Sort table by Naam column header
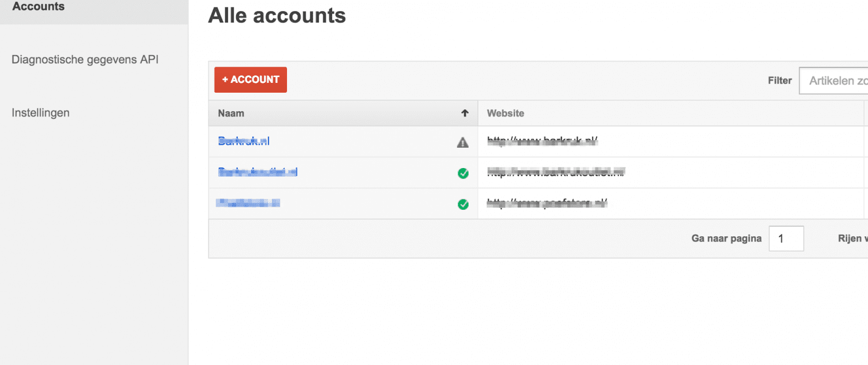The image size is (868, 365). point(231,114)
